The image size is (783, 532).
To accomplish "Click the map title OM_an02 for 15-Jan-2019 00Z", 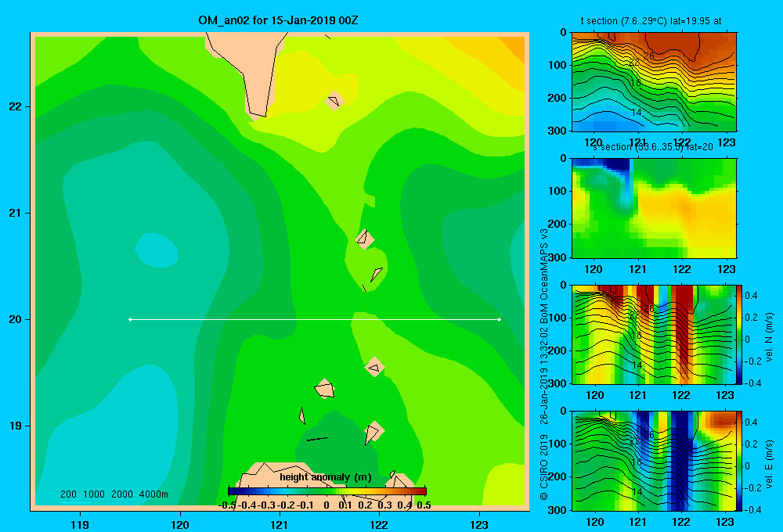I will (x=278, y=20).
